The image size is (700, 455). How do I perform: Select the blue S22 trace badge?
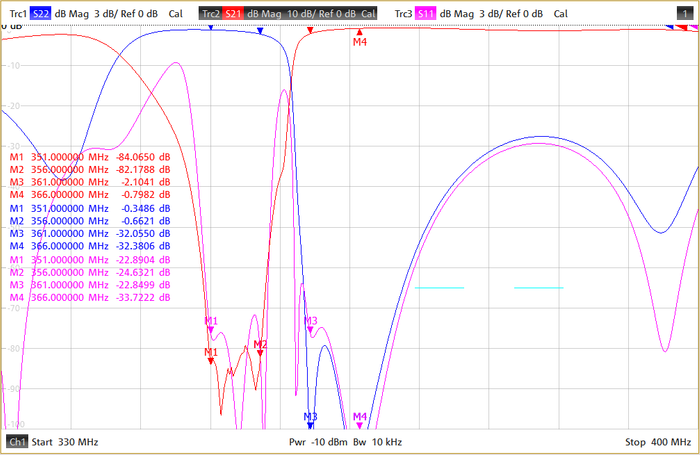tap(38, 13)
